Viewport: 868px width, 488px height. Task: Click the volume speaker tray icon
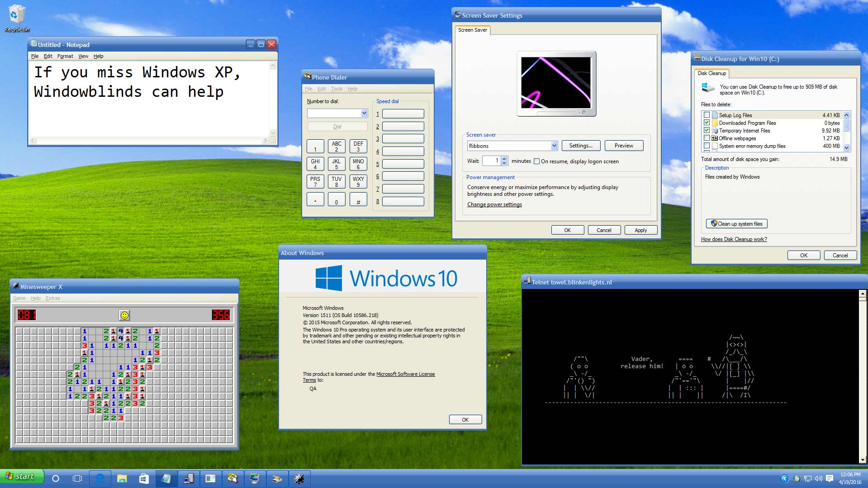click(818, 479)
